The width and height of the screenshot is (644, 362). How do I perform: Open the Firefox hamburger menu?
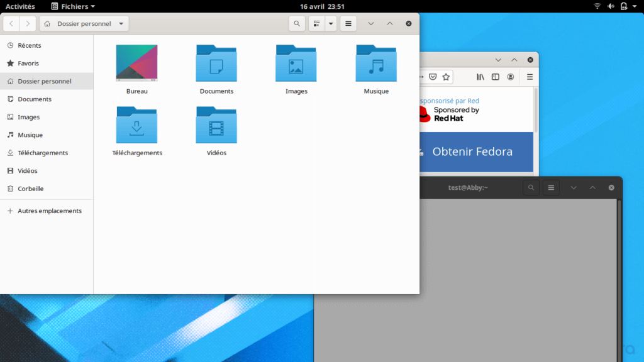(530, 77)
